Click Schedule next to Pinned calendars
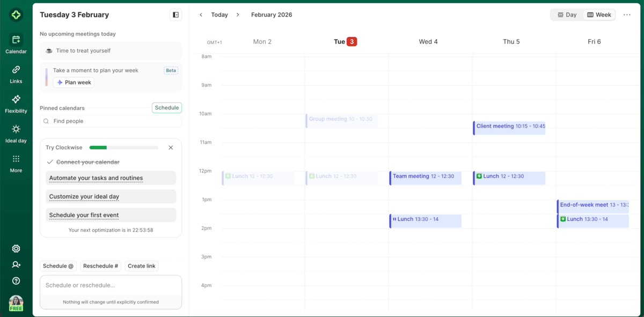This screenshot has height=317, width=644. pos(166,107)
